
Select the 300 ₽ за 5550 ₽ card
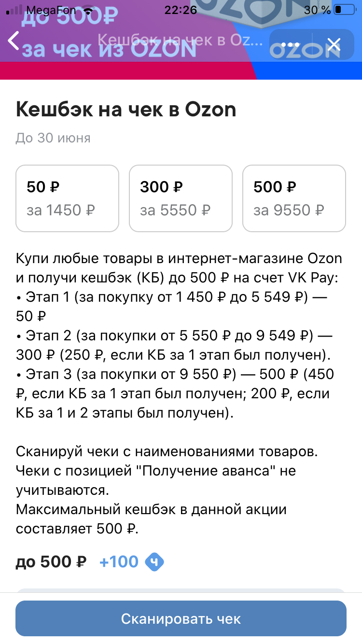[x=181, y=198]
